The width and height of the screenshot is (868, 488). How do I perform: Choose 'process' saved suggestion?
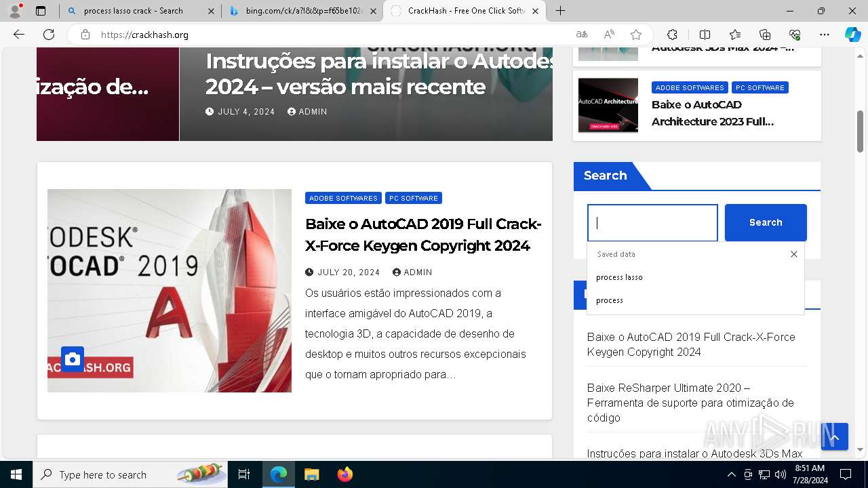[x=696, y=300]
